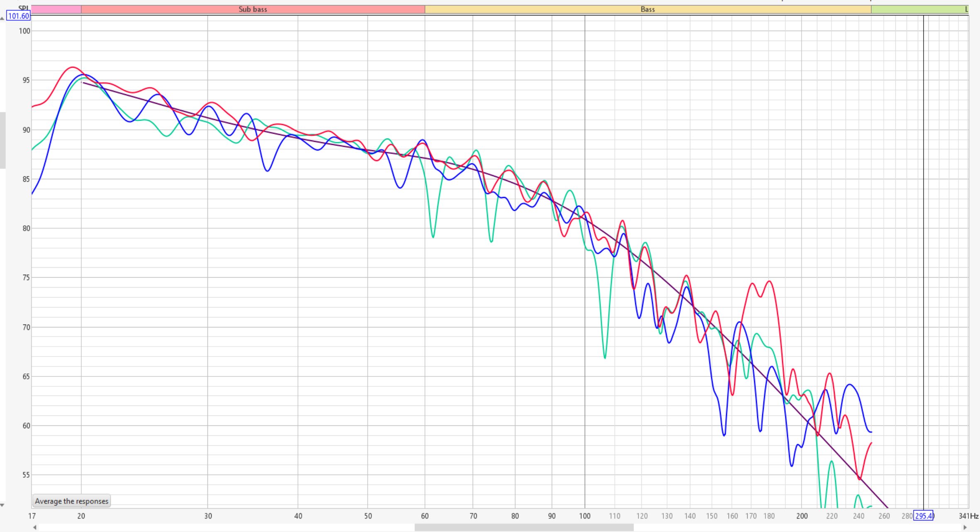Click the pink band segment before Sub bass
980x532 pixels.
[x=56, y=9]
